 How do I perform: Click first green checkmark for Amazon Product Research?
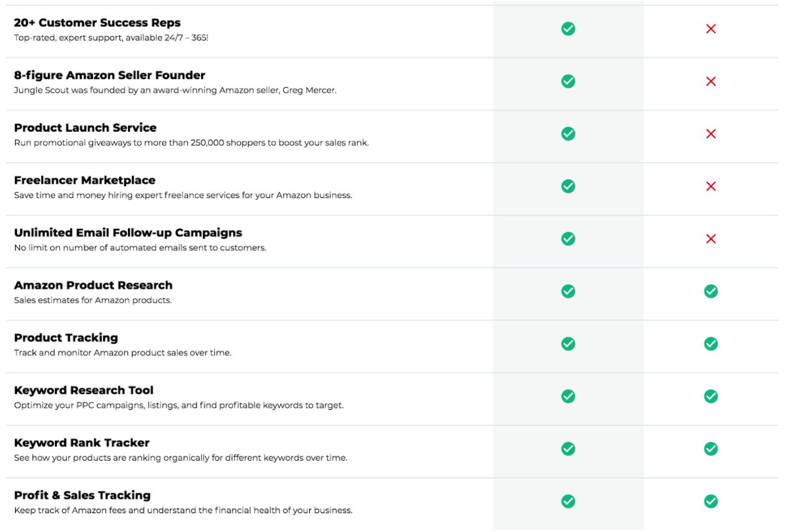pyautogui.click(x=568, y=291)
